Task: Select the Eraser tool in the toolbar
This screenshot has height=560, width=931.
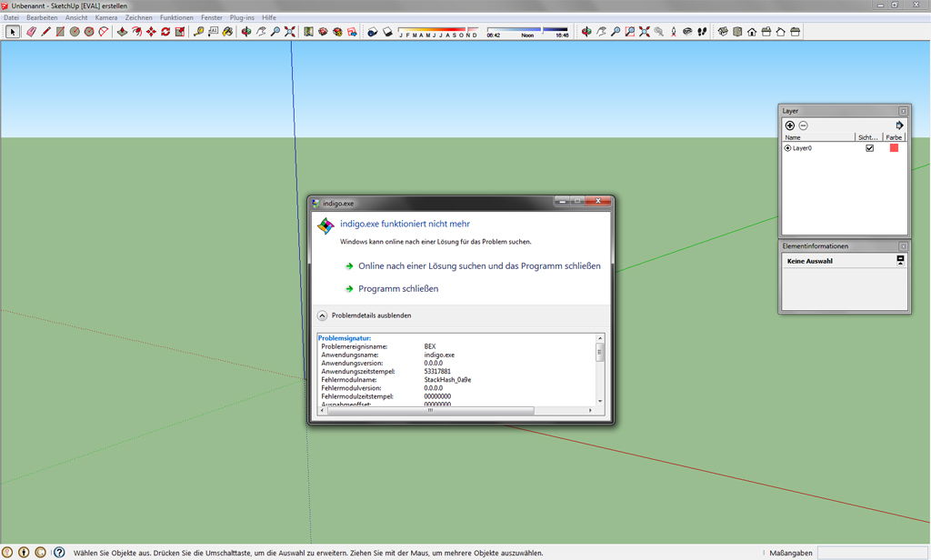Action: (30, 32)
